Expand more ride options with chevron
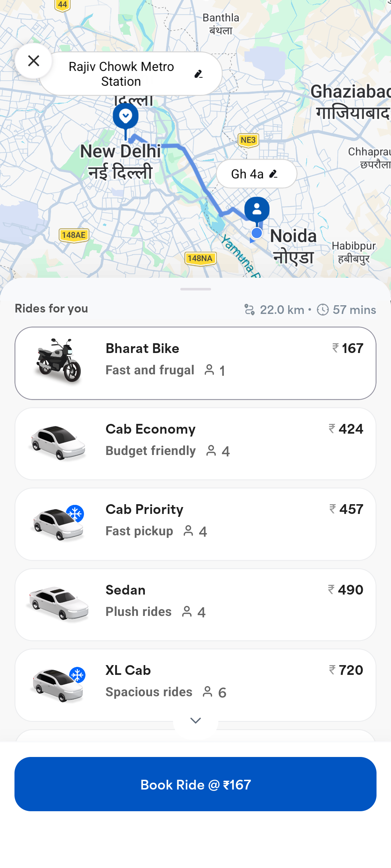Viewport: 391px width, 868px height. (195, 720)
